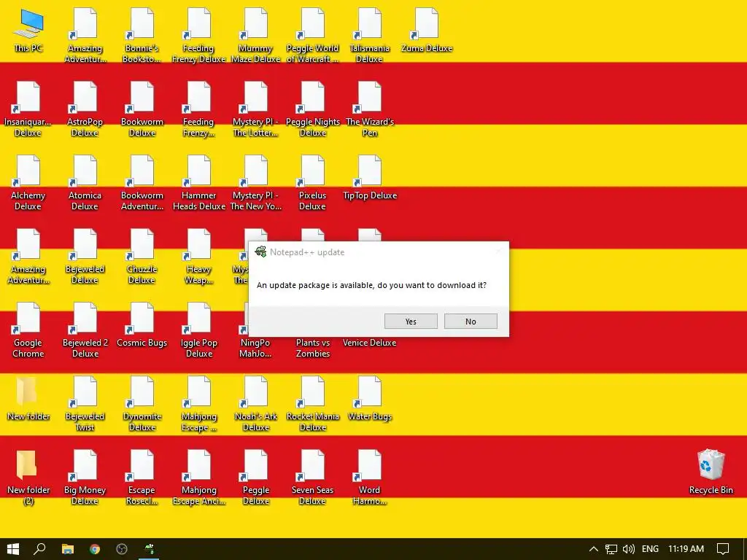The image size is (747, 560).
Task: Open Chrome from the taskbar
Action: pos(95,549)
